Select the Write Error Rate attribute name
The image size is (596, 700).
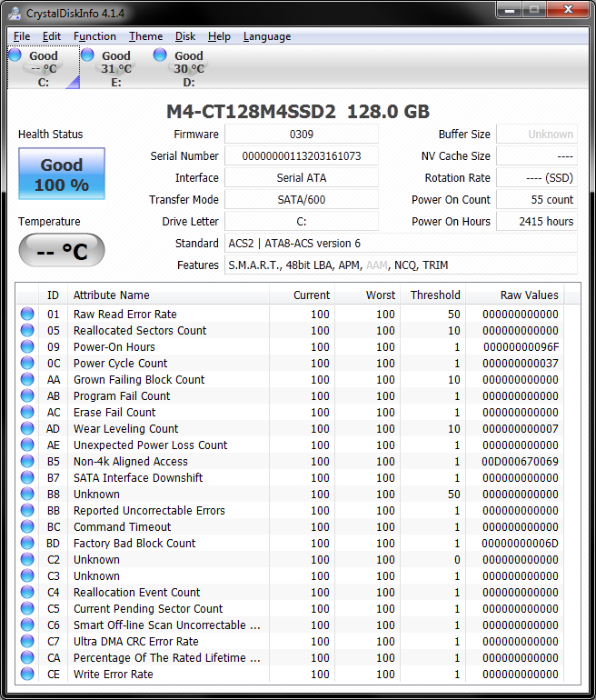[x=114, y=675]
